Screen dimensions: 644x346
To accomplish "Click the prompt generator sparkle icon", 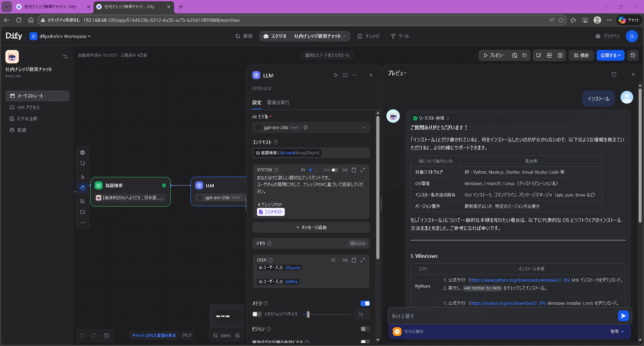I will 311,170.
